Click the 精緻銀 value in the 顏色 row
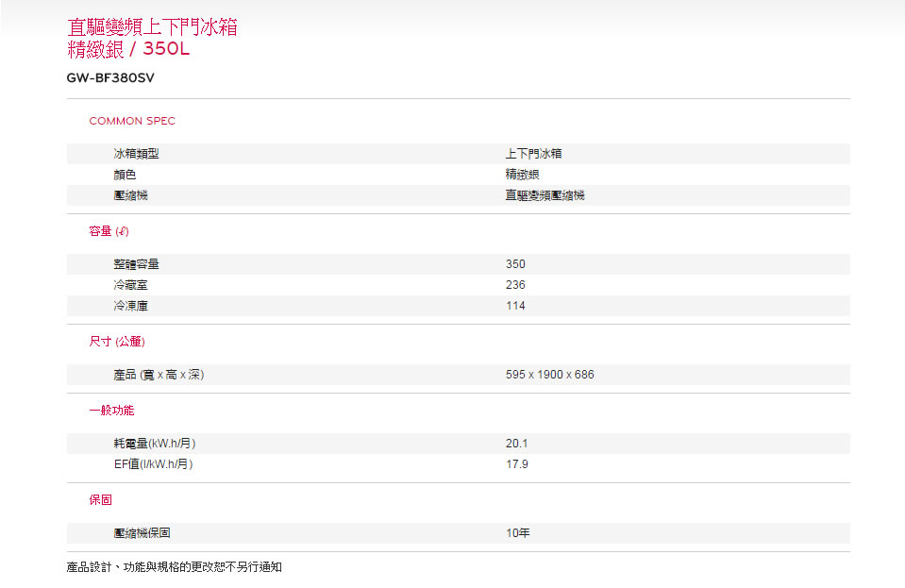The height and width of the screenshot is (588, 905). (523, 175)
